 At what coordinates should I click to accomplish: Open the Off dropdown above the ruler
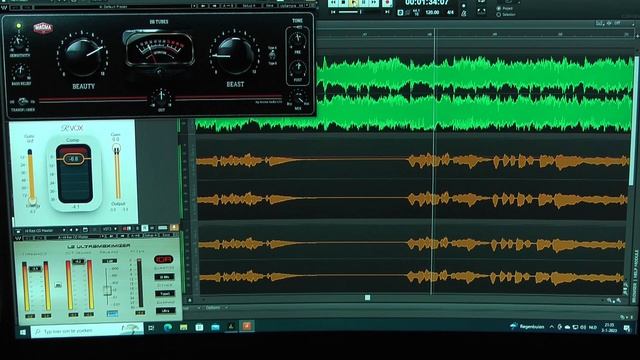[617, 23]
